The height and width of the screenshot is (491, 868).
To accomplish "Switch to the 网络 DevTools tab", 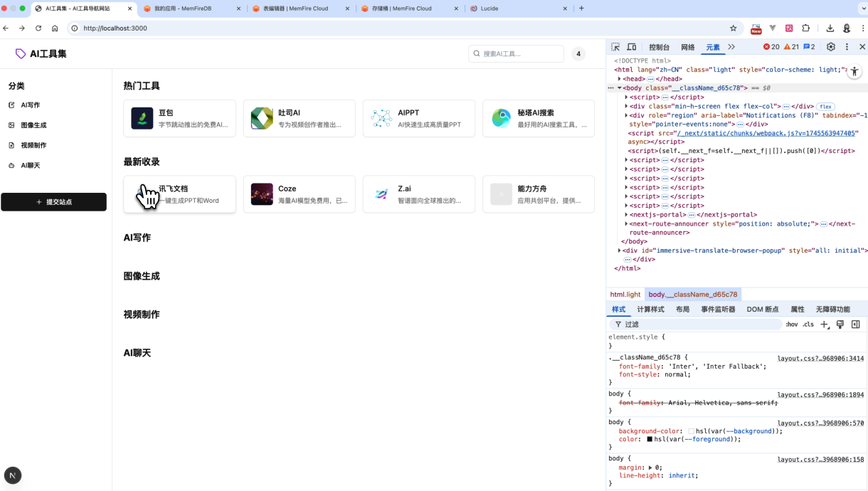I will [x=687, y=47].
